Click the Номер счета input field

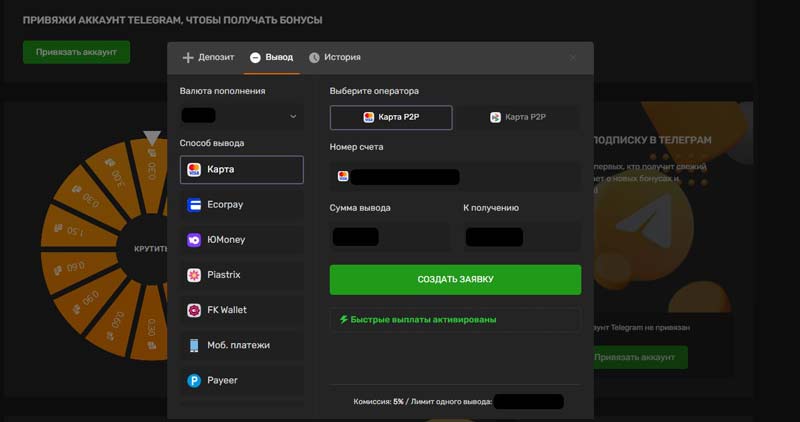point(455,177)
